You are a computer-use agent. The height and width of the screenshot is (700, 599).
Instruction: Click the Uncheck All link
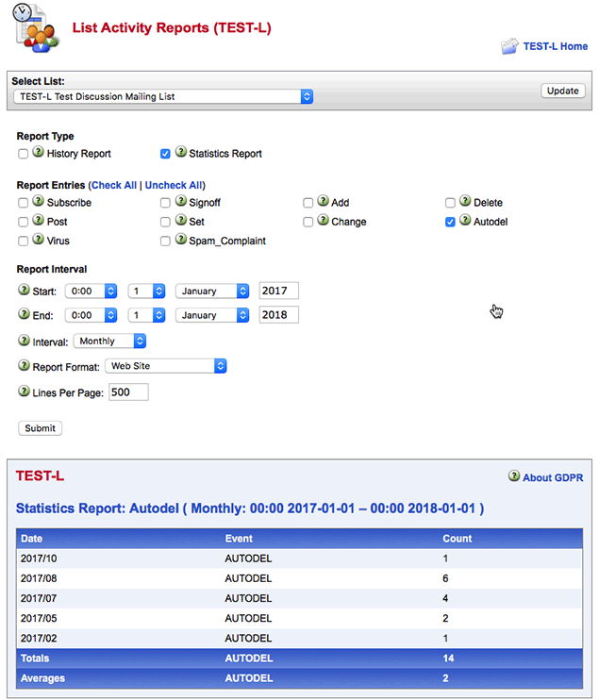click(174, 185)
